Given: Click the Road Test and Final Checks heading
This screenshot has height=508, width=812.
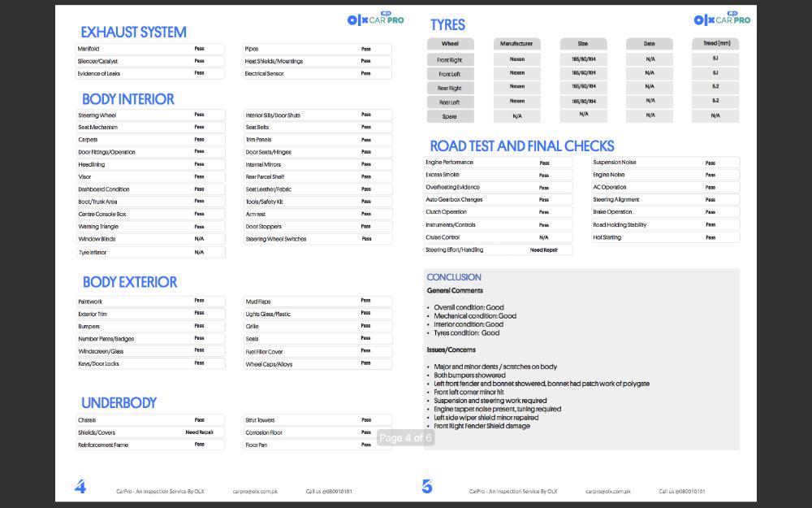Looking at the screenshot, I should (521, 146).
